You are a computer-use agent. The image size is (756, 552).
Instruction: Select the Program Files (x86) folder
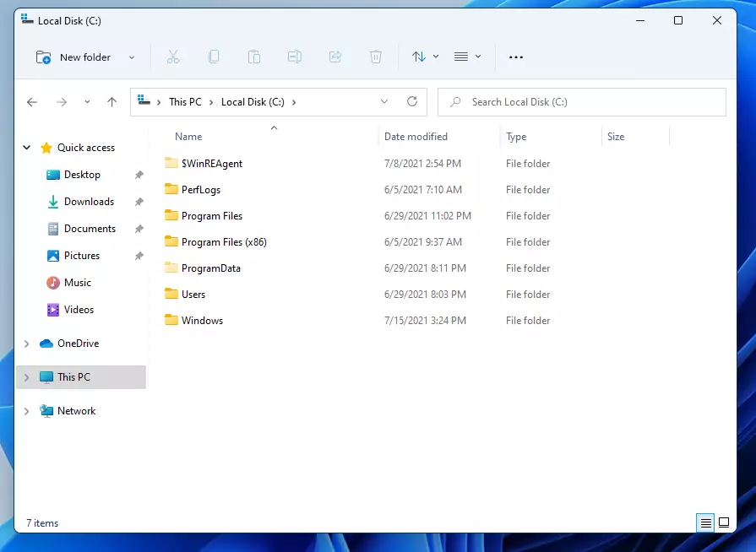pyautogui.click(x=224, y=241)
